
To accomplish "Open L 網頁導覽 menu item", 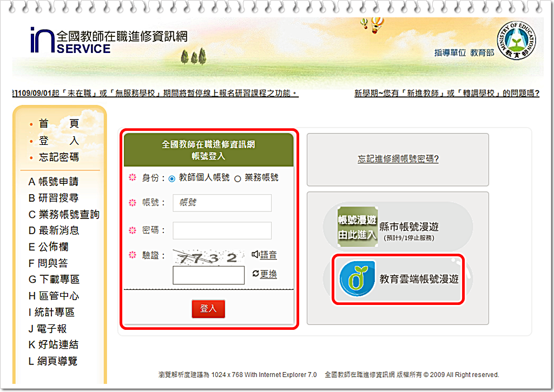I will coord(52,361).
